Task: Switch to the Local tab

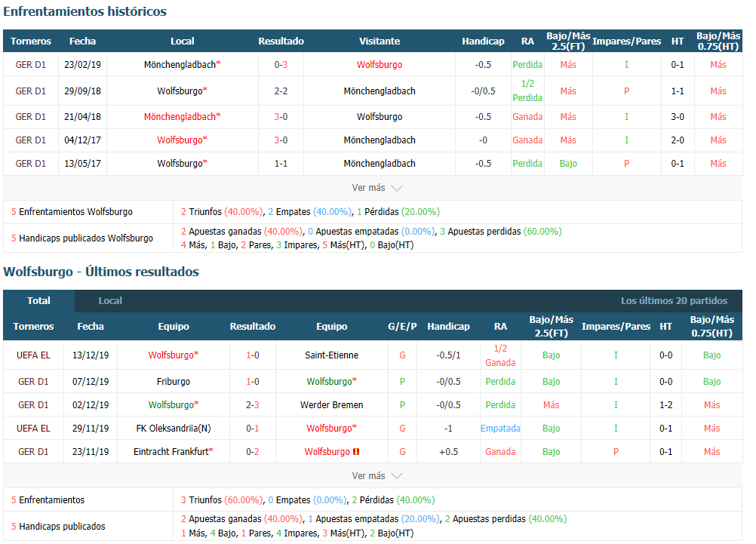Action: (110, 301)
